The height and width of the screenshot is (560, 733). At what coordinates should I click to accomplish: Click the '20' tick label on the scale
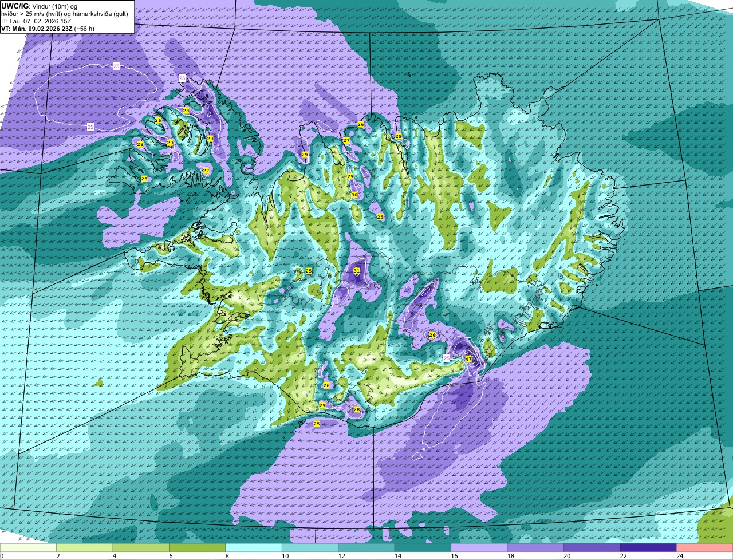tap(566, 556)
